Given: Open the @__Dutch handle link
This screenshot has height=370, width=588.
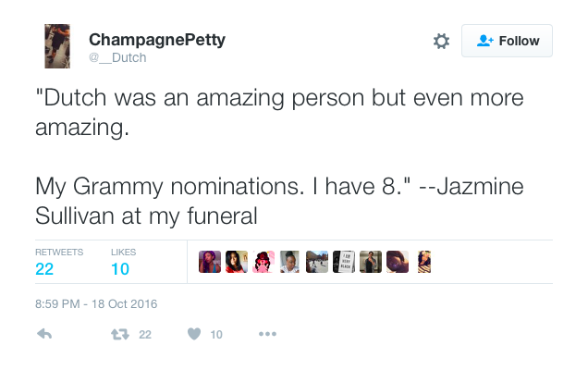Looking at the screenshot, I should click(x=117, y=57).
